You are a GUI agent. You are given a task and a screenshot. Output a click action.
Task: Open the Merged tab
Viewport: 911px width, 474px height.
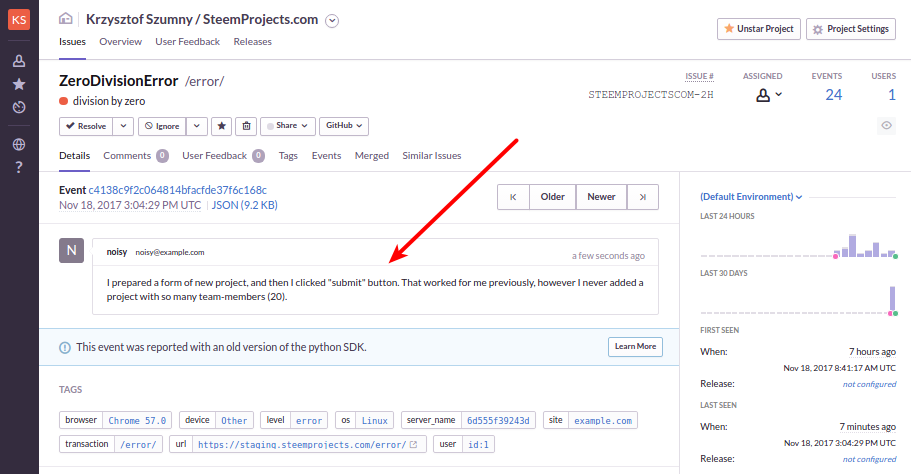[x=372, y=156]
